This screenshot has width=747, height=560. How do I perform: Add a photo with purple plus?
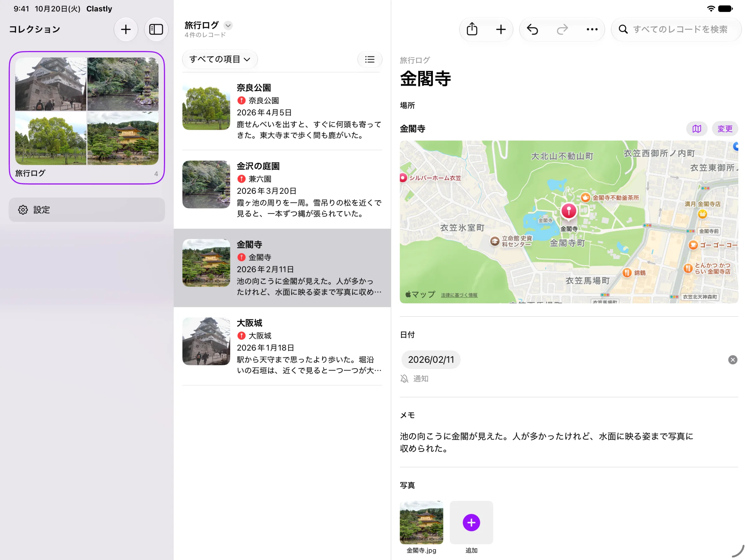pos(471,523)
